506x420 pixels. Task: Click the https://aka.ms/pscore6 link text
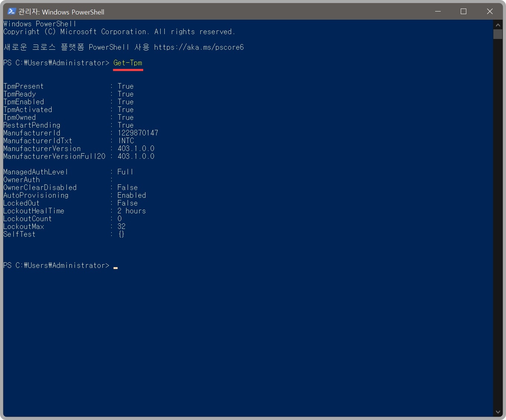tap(199, 47)
